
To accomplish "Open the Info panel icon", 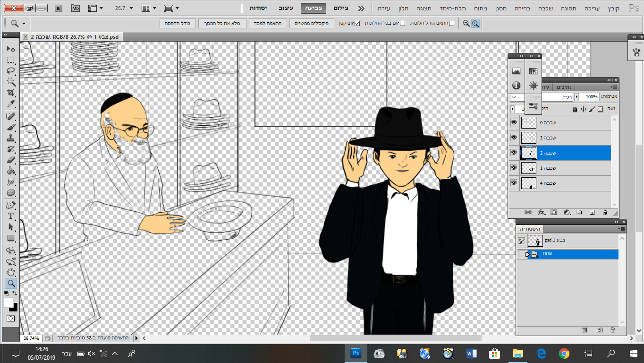I will tap(516, 86).
